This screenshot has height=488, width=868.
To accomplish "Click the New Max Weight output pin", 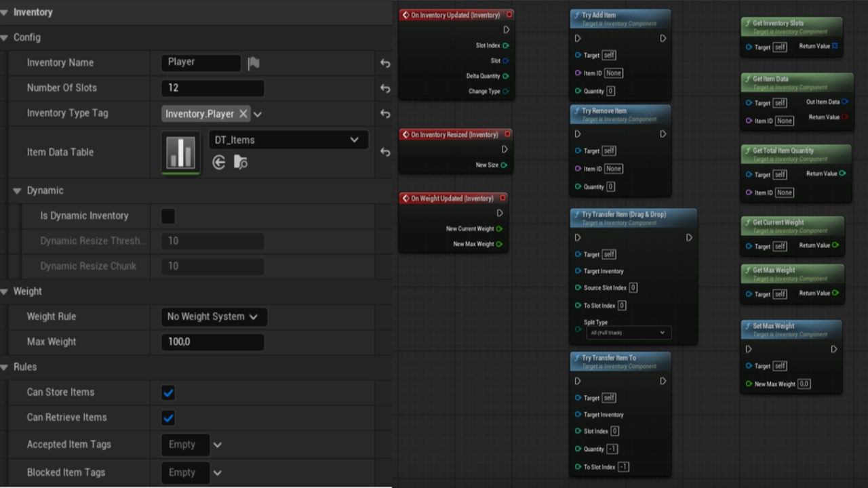I will pos(499,244).
